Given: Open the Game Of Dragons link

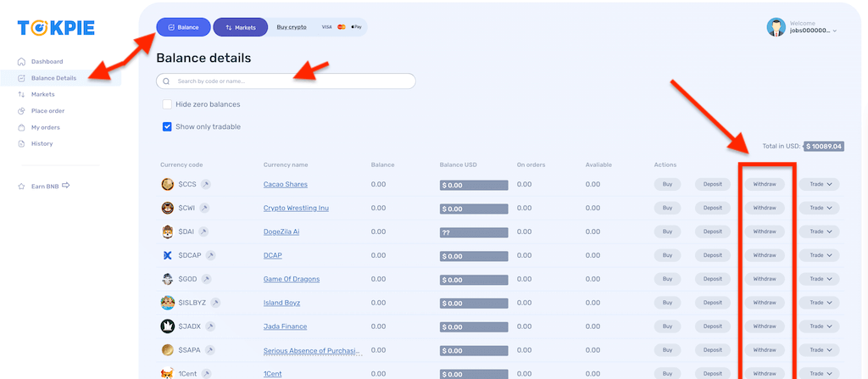Looking at the screenshot, I should pyautogui.click(x=291, y=279).
